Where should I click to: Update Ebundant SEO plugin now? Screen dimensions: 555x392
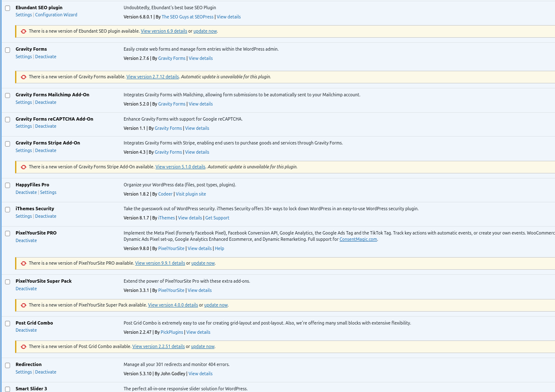tap(205, 31)
